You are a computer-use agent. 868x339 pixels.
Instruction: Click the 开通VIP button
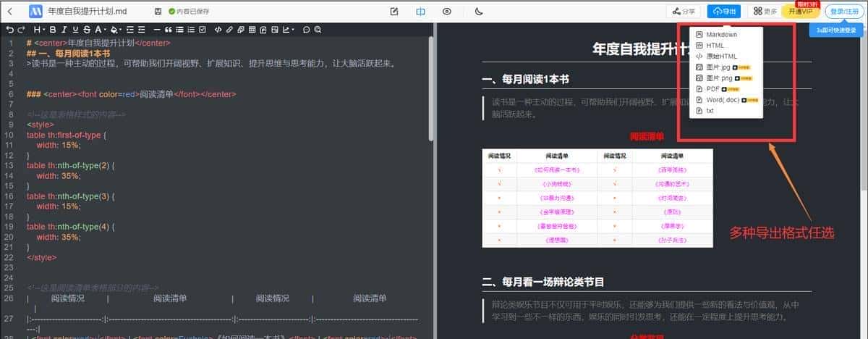coord(801,11)
